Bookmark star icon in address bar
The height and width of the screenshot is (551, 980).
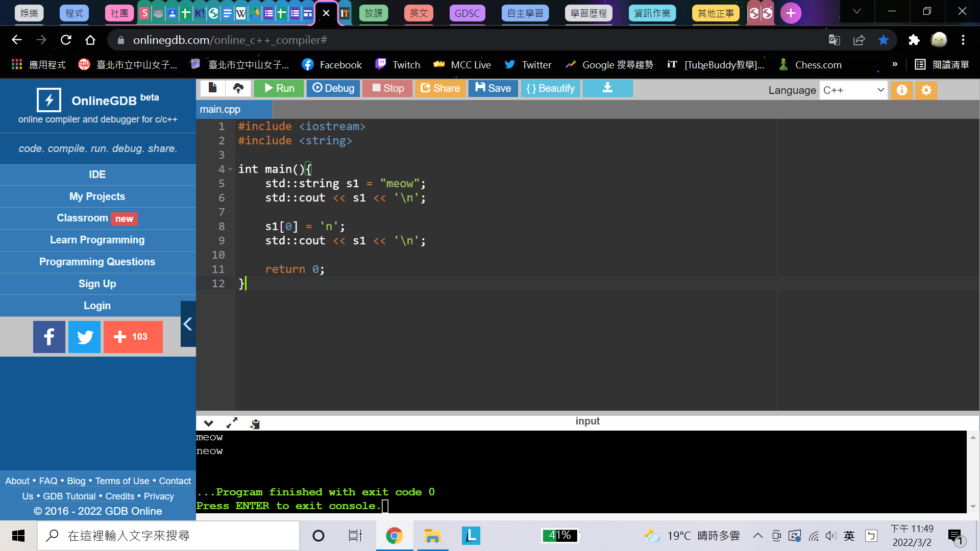coord(884,40)
